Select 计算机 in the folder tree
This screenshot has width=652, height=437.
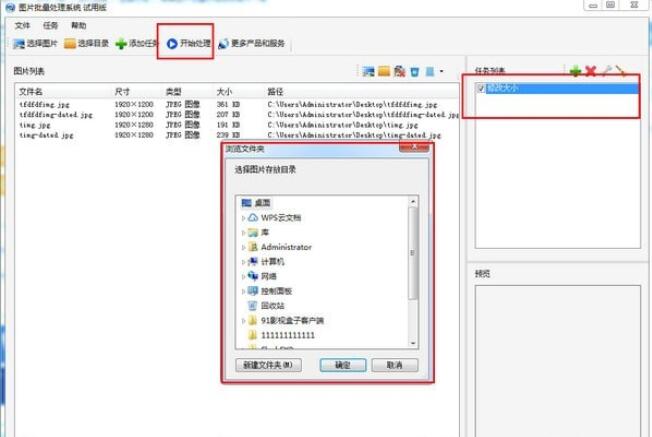[x=272, y=262]
